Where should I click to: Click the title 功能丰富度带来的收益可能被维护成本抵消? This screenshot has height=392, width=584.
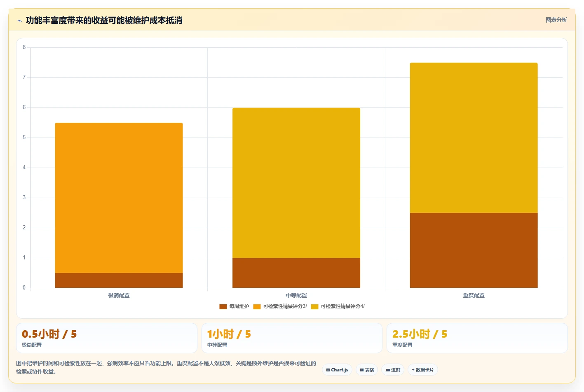(104, 20)
